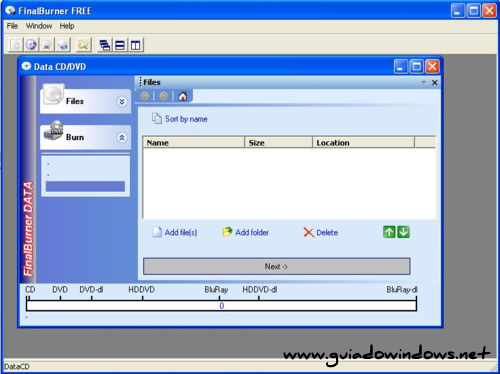The width and height of the screenshot is (500, 374).
Task: Open the Help menu
Action: pyautogui.click(x=67, y=26)
